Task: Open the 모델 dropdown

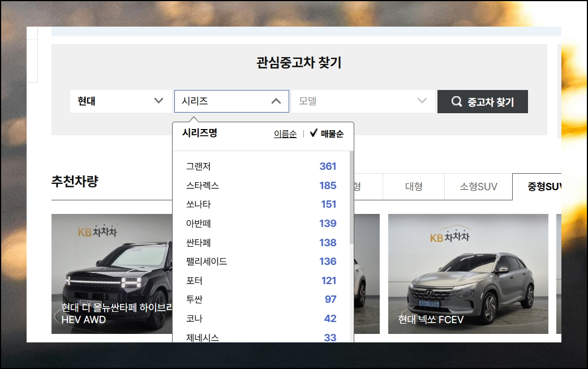Action: pos(363,101)
